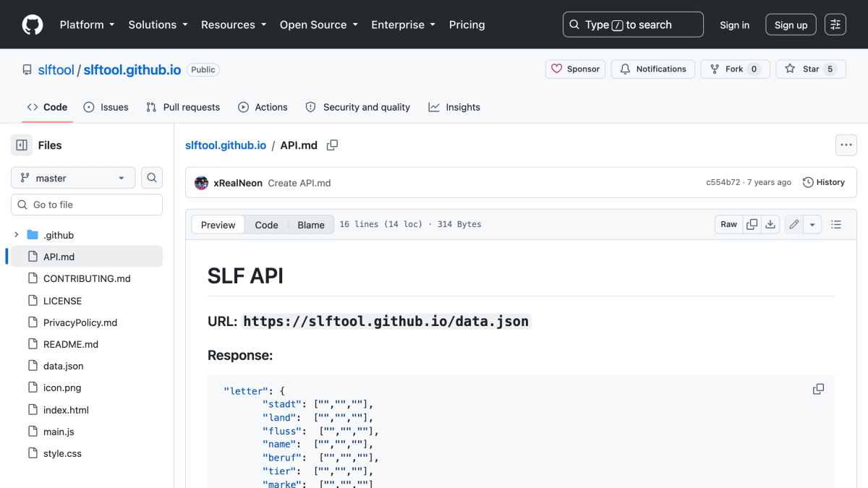868x488 pixels.
Task: View the file History
Action: pos(824,182)
